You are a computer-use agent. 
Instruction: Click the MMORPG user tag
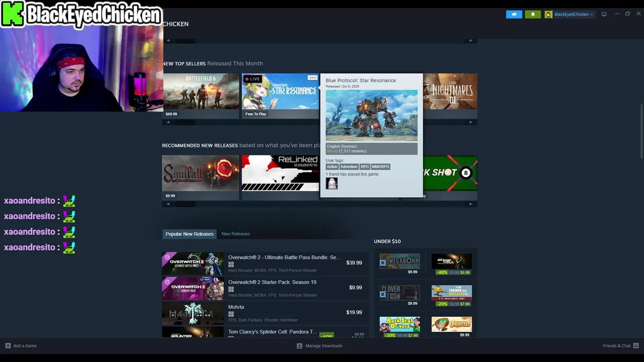coord(380,166)
